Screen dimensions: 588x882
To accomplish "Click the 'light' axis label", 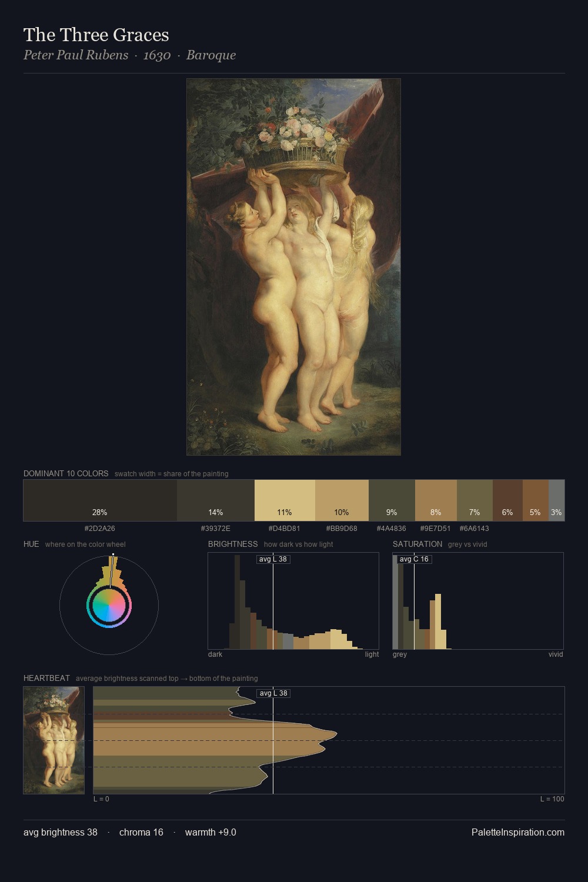I will [x=372, y=654].
